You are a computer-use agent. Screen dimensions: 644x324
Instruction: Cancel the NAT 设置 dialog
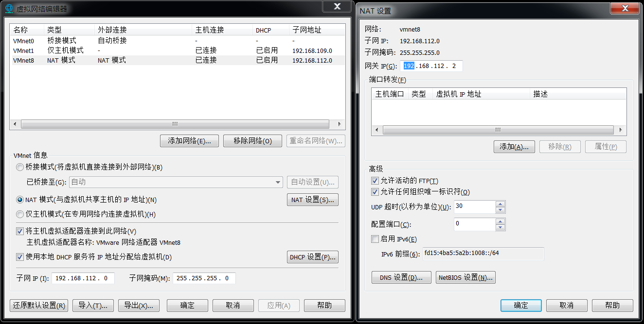click(x=567, y=306)
